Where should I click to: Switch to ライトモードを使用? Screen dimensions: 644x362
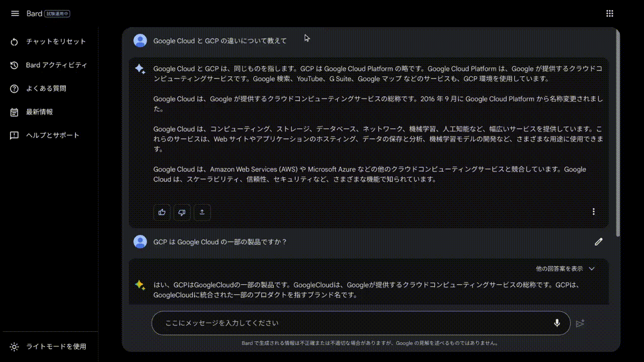tap(56, 346)
